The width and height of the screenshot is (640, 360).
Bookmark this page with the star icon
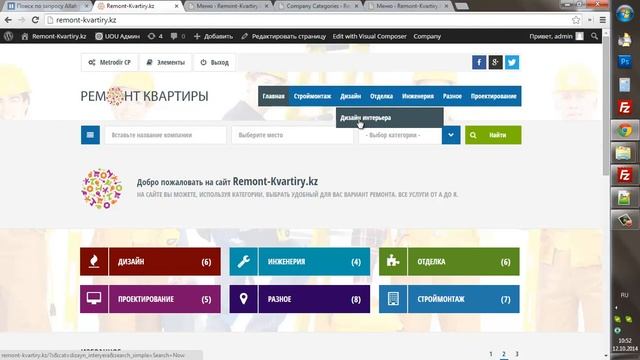pyautogui.click(x=576, y=20)
